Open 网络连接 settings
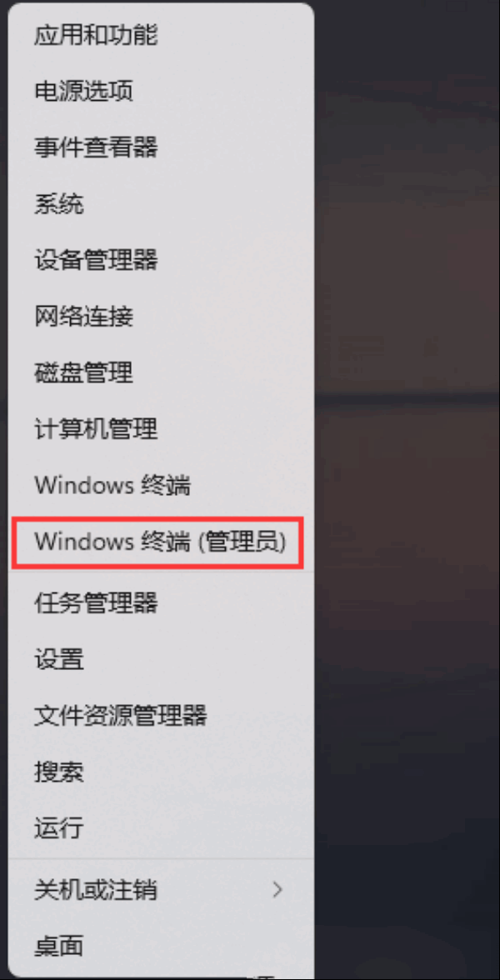This screenshot has height=980, width=500. 161,317
